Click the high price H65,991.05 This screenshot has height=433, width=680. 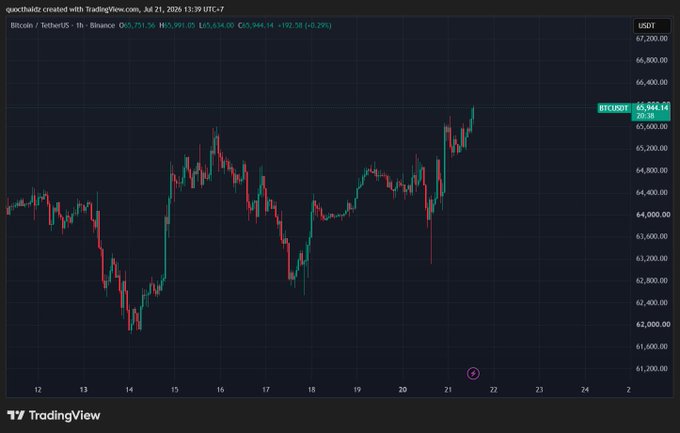(x=177, y=26)
